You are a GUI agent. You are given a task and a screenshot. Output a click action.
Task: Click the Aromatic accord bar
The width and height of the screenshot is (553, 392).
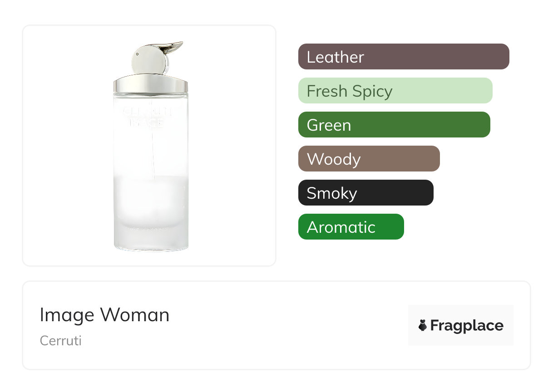(x=351, y=227)
